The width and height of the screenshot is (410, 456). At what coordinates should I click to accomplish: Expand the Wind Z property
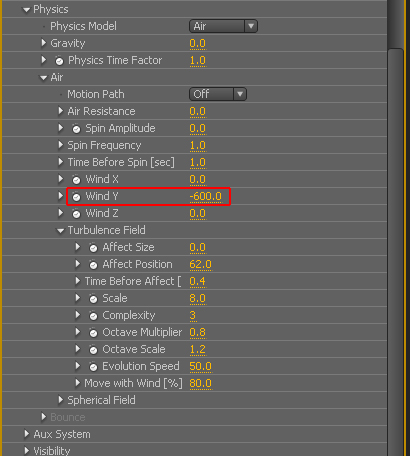[x=60, y=213]
